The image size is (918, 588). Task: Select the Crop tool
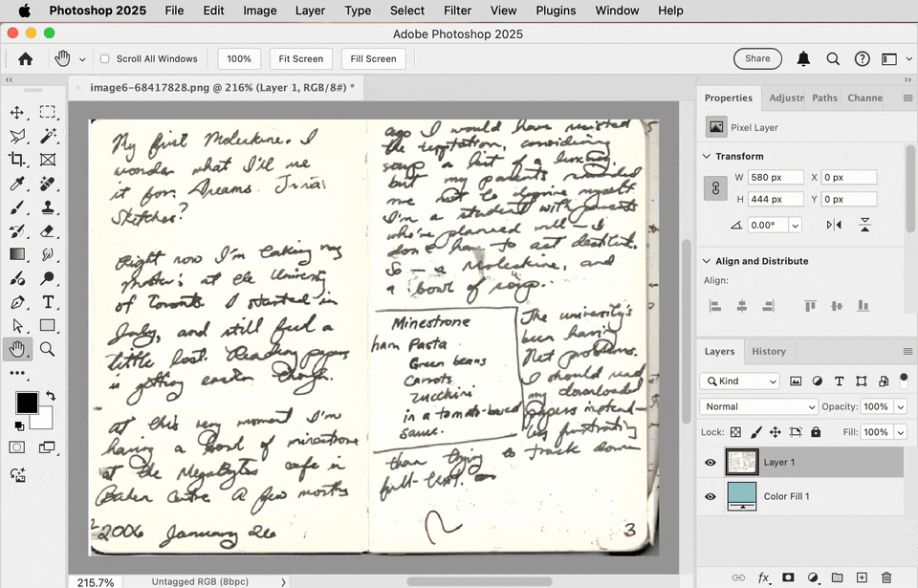click(x=17, y=160)
